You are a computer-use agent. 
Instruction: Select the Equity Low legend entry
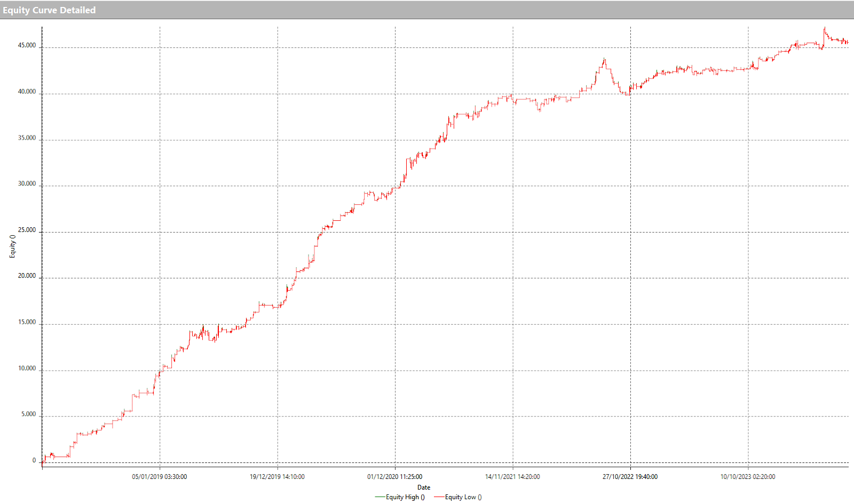[x=458, y=497]
